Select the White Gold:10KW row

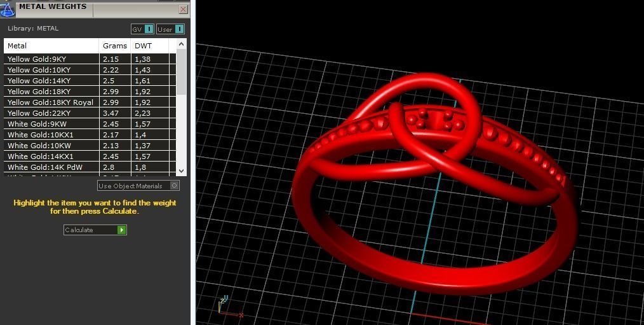90,146
